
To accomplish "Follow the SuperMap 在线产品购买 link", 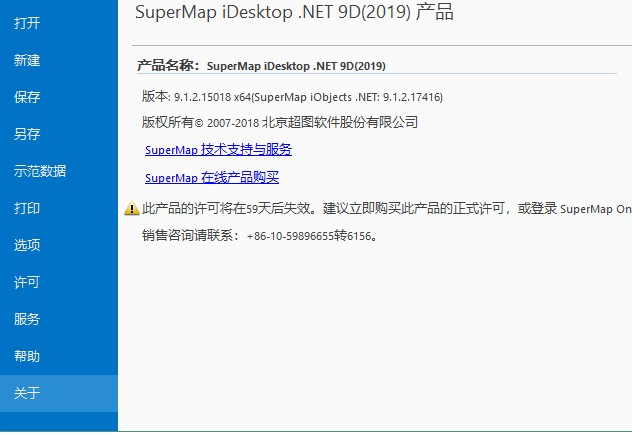I will coord(212,177).
